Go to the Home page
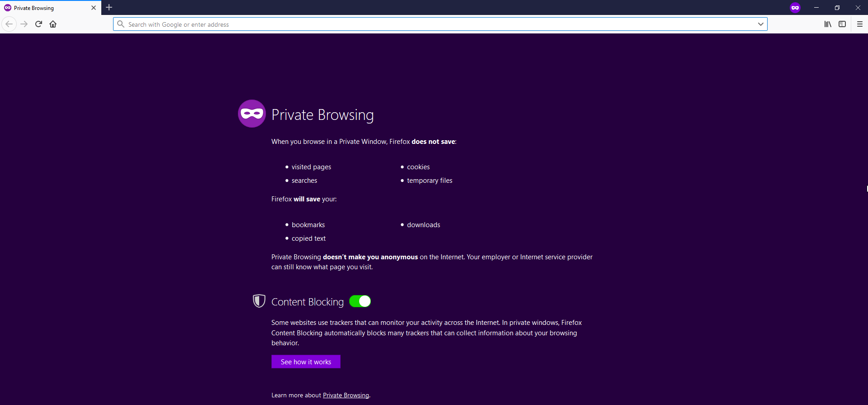Viewport: 868px width, 405px height. pyautogui.click(x=53, y=24)
